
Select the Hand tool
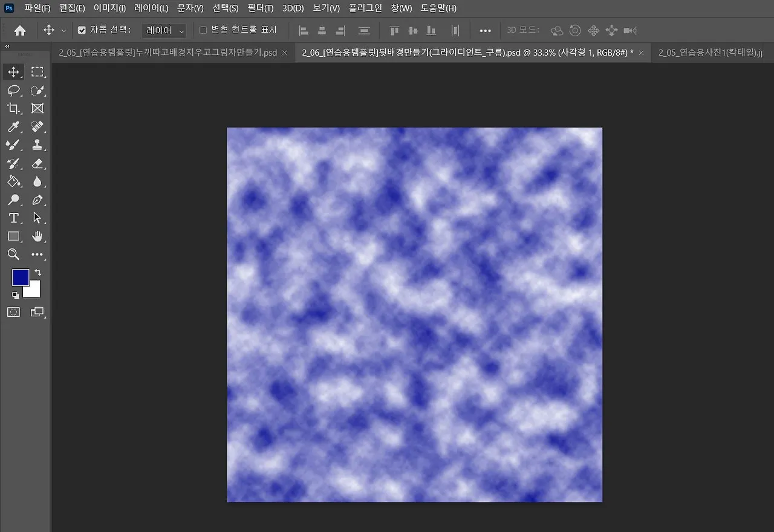[37, 236]
